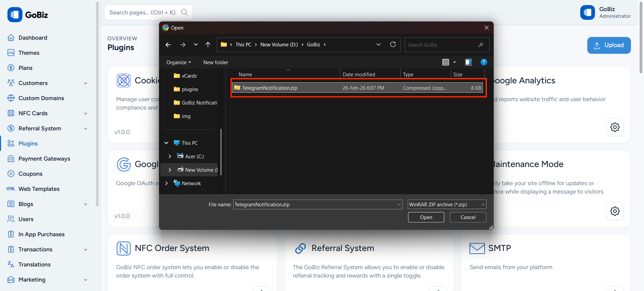Go up one folder level

[x=208, y=45]
